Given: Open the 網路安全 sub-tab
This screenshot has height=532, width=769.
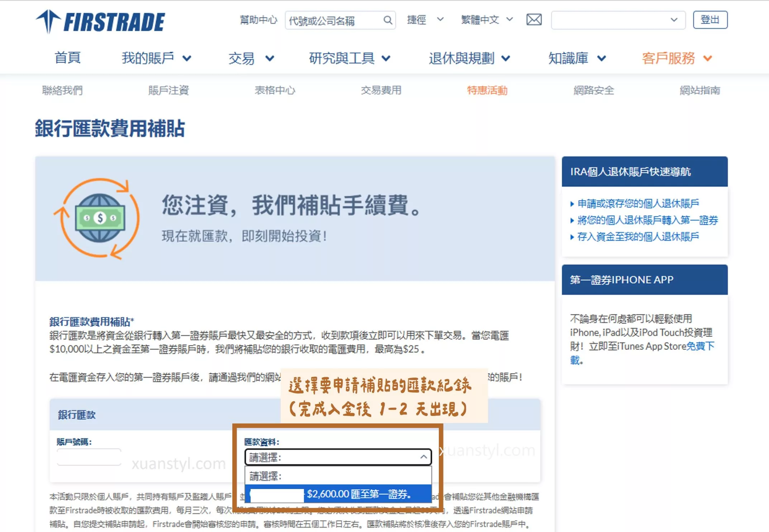Looking at the screenshot, I should pyautogui.click(x=594, y=90).
